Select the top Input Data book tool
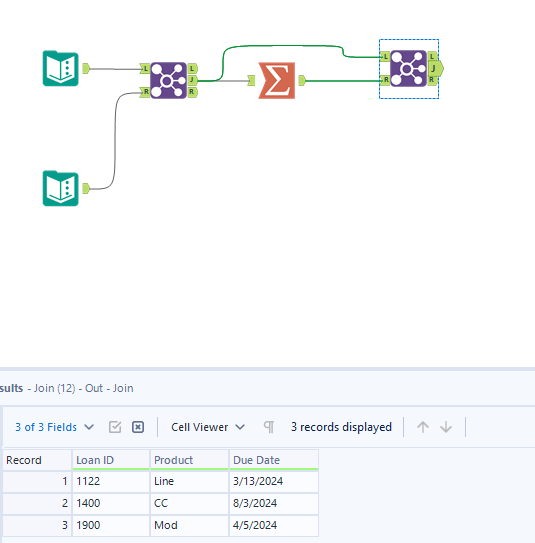Screen dimensions: 535x543 (x=61, y=68)
